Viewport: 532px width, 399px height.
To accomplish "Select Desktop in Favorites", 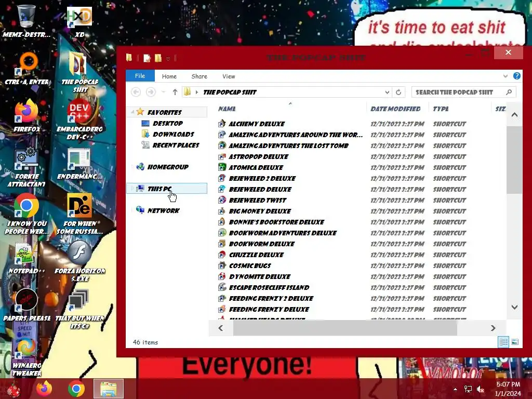I will click(168, 123).
